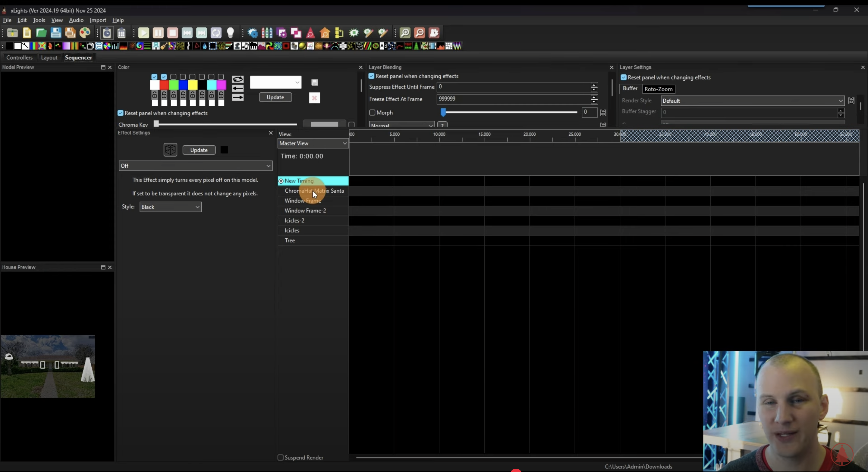Open the House Preview toolbar icon
Image resolution: width=868 pixels, height=472 pixels.
click(x=325, y=33)
